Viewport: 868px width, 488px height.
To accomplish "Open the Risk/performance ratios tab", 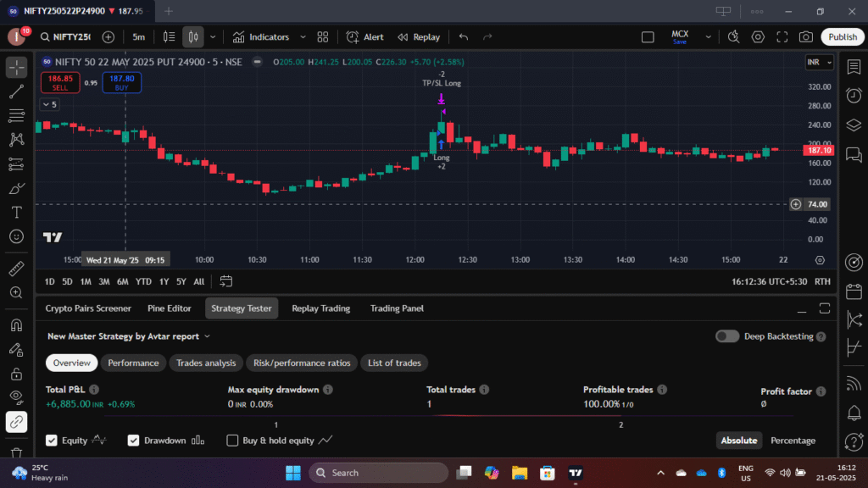I will click(302, 363).
